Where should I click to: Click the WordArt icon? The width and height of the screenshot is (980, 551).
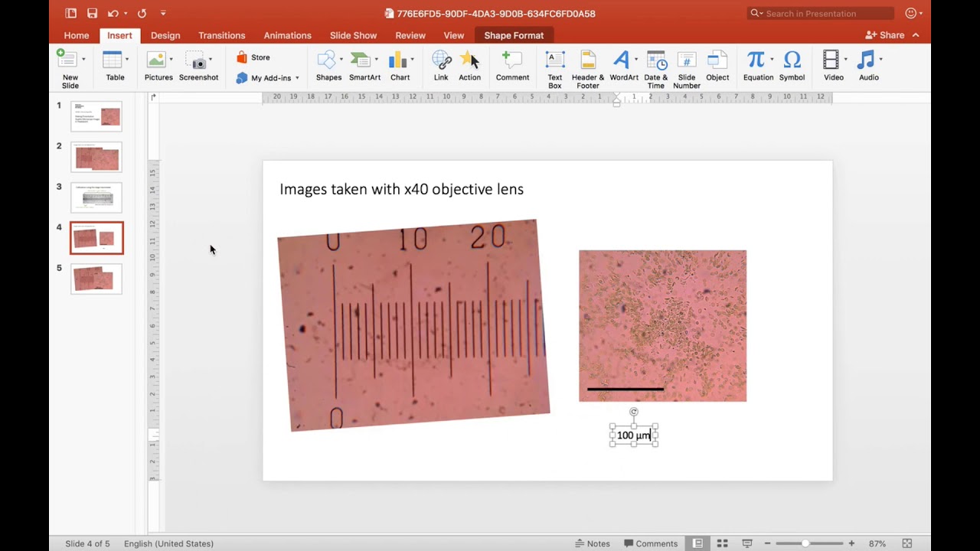[621, 60]
